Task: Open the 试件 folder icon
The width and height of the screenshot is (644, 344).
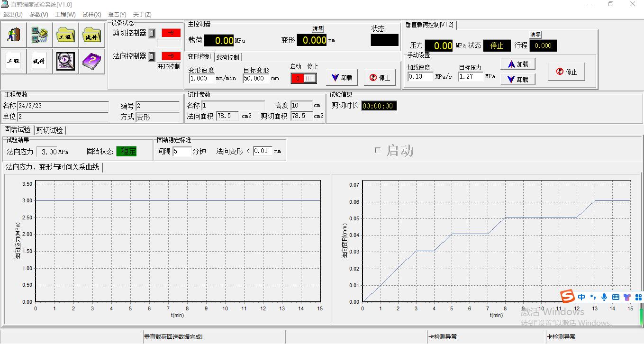Action: tap(91, 35)
